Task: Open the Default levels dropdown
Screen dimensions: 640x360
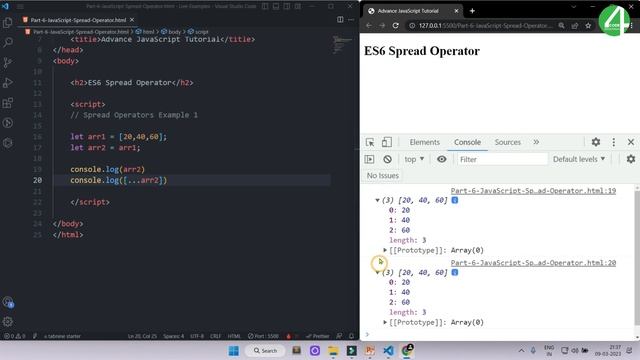Action: [579, 159]
